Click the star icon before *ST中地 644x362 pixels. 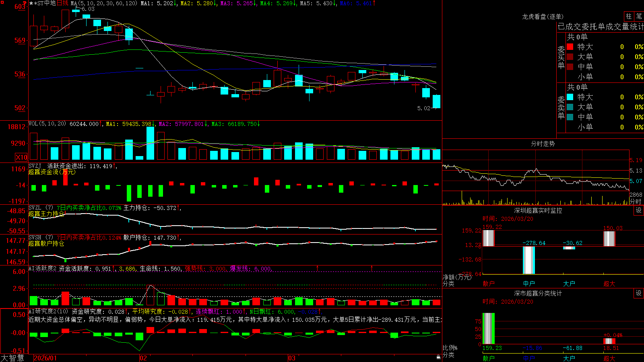point(31,3)
